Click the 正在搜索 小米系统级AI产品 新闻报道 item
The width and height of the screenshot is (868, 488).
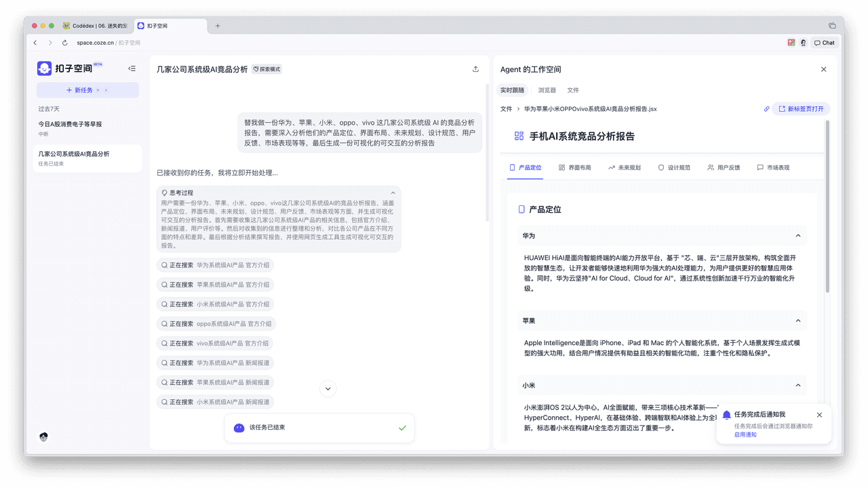215,402
